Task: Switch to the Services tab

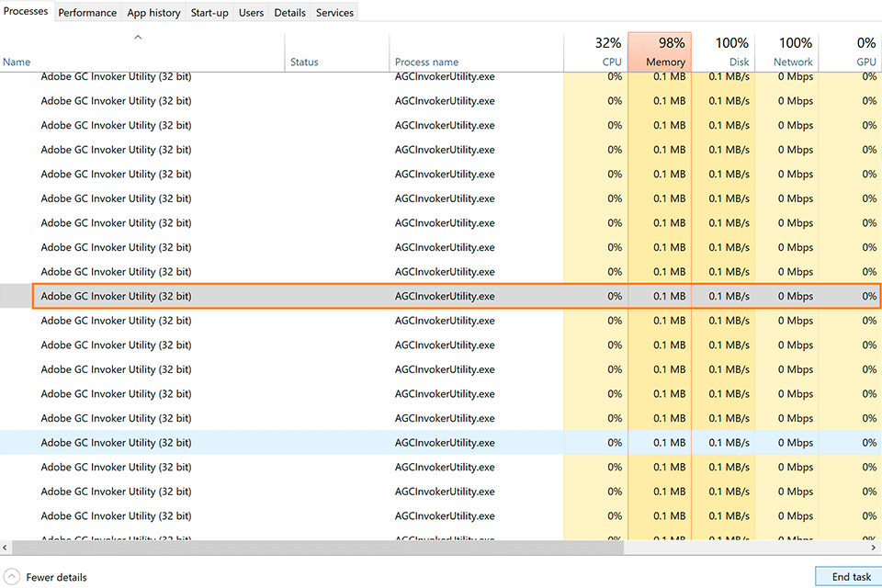Action: pyautogui.click(x=334, y=12)
